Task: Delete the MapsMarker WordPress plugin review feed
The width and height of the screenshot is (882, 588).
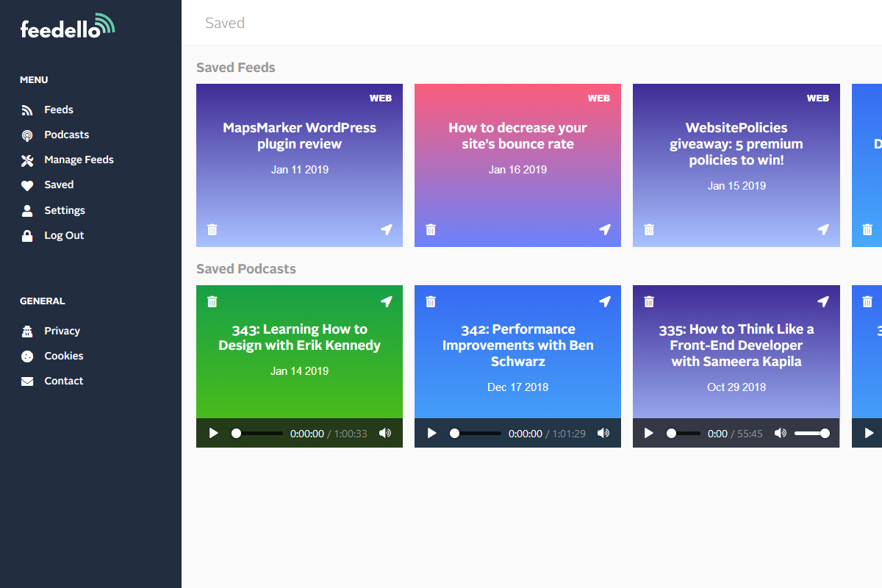Action: tap(212, 229)
